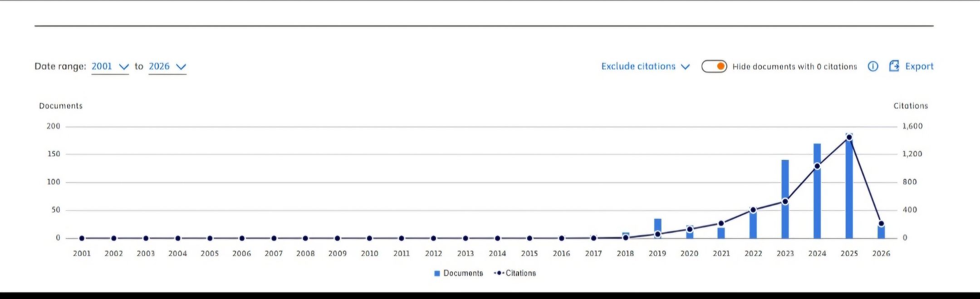The image size is (980, 299).
Task: Click the info icon beside citations toggle
Action: pos(873,67)
